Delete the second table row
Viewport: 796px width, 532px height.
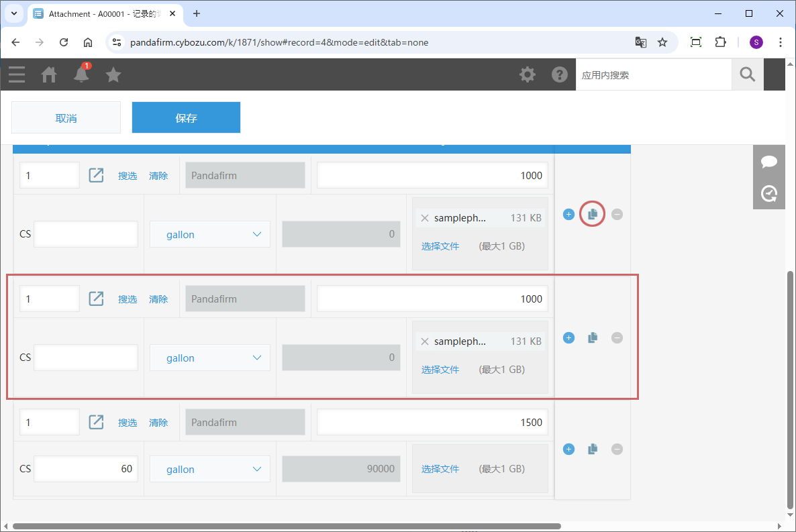[617, 338]
